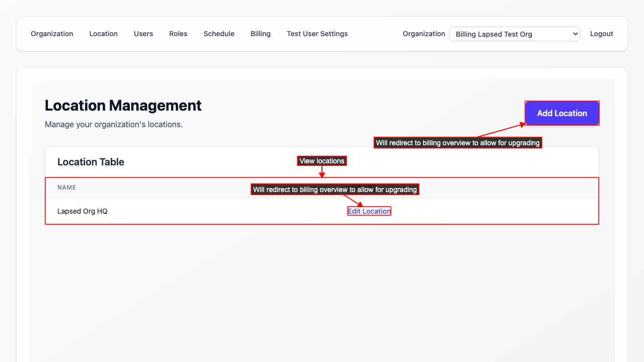Open Test User Settings

click(x=317, y=34)
